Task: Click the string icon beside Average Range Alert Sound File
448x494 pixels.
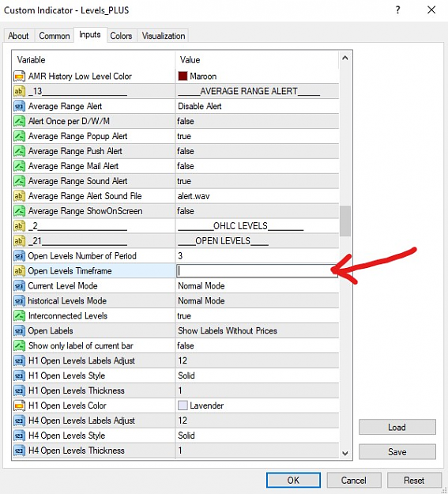Action: [x=19, y=196]
